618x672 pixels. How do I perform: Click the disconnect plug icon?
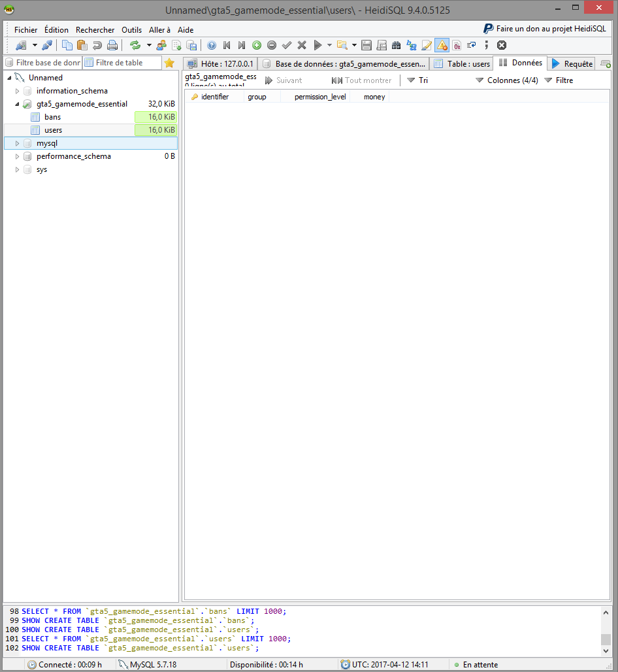[46, 45]
